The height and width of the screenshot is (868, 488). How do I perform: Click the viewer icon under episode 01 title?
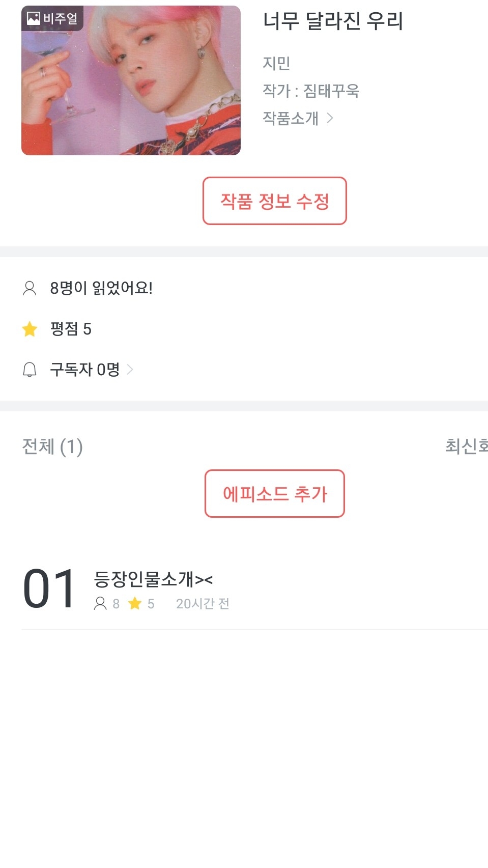pyautogui.click(x=100, y=604)
